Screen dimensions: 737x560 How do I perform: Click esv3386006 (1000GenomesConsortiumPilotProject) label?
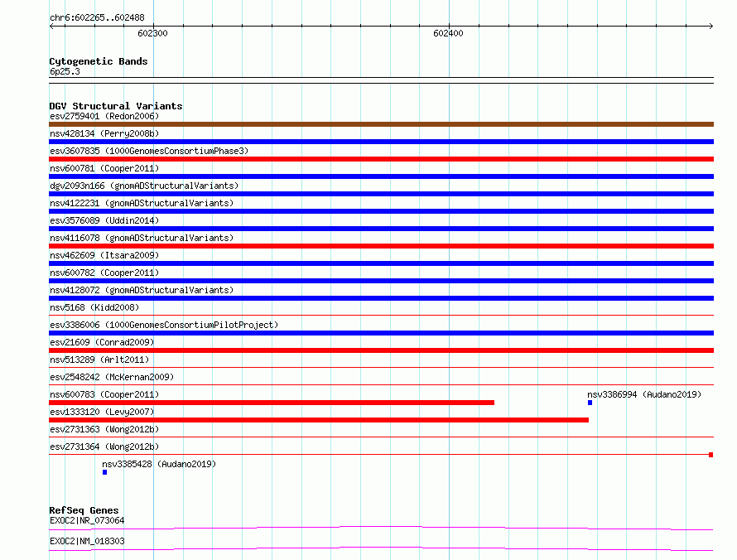(164, 325)
